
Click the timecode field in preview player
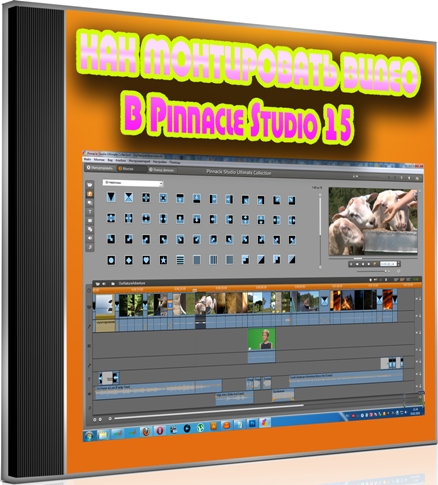(x=388, y=264)
